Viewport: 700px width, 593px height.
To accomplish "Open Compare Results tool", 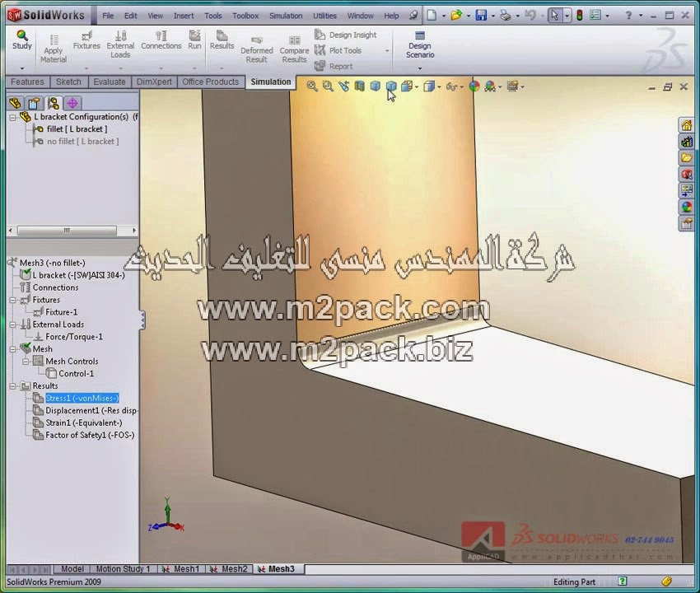I will click(x=294, y=49).
